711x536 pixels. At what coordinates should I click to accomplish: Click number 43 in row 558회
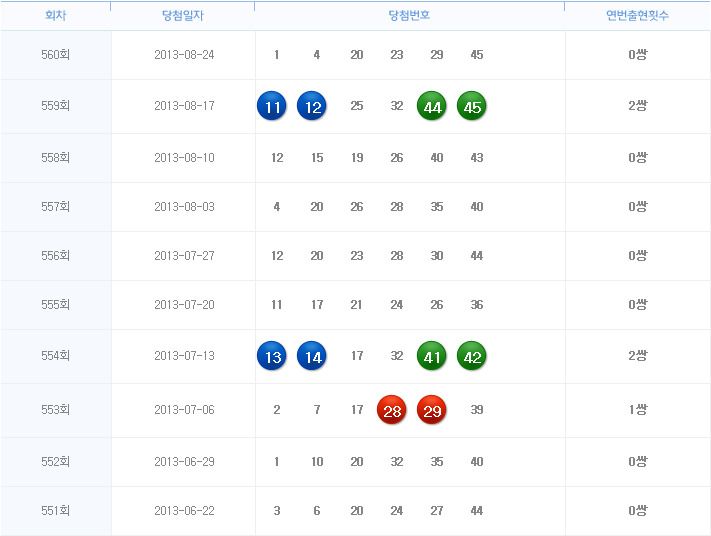pos(477,158)
